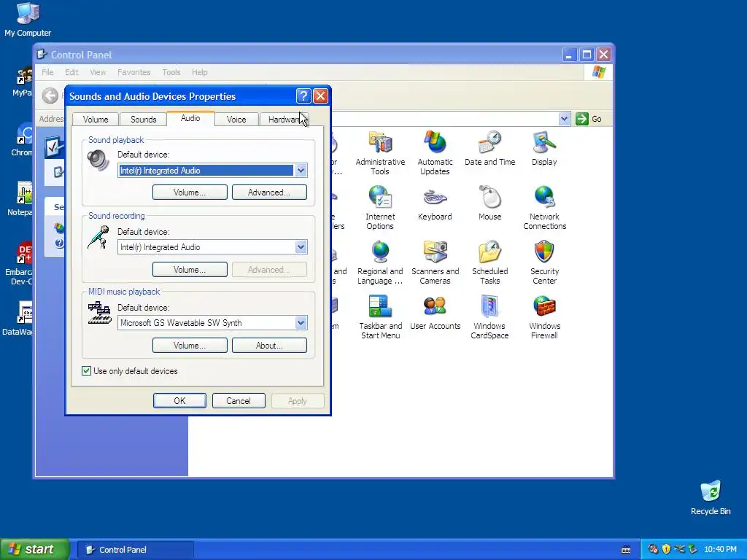
Task: Open the Favorites menu
Action: click(x=134, y=72)
